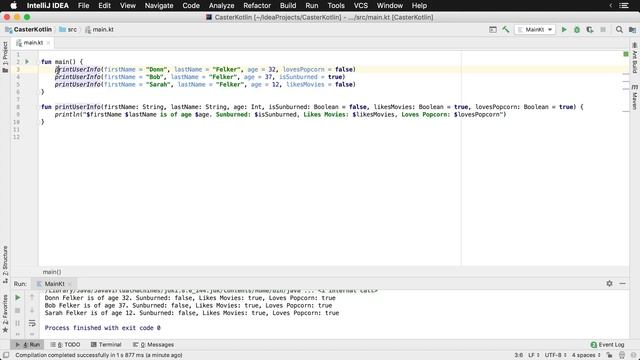Screen dimensions: 640x360
Task: Click the printUserInfo function declaration name
Action: click(x=78, y=107)
